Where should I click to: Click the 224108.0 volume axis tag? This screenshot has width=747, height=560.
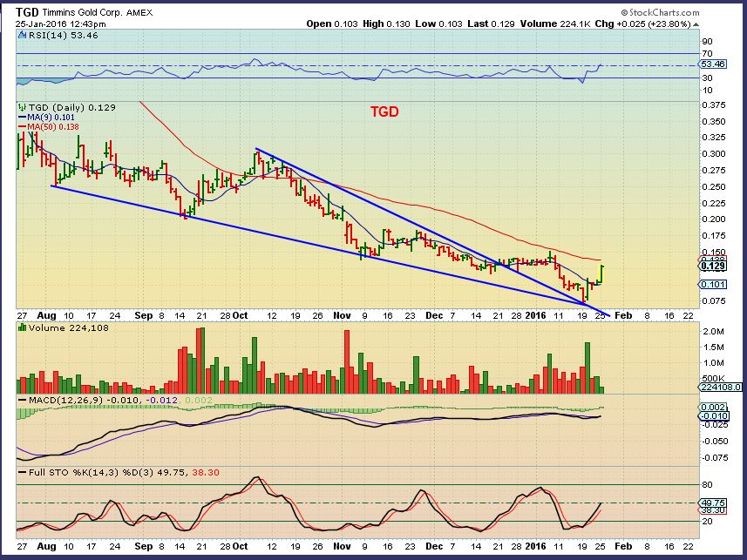pyautogui.click(x=720, y=388)
